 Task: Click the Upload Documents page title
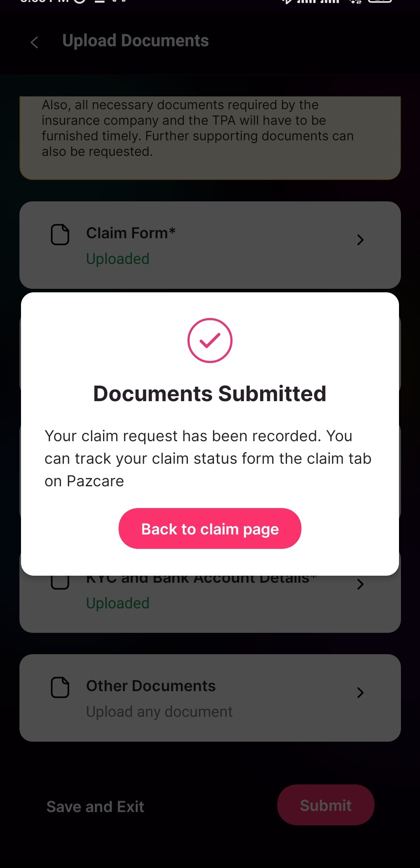pos(135,41)
